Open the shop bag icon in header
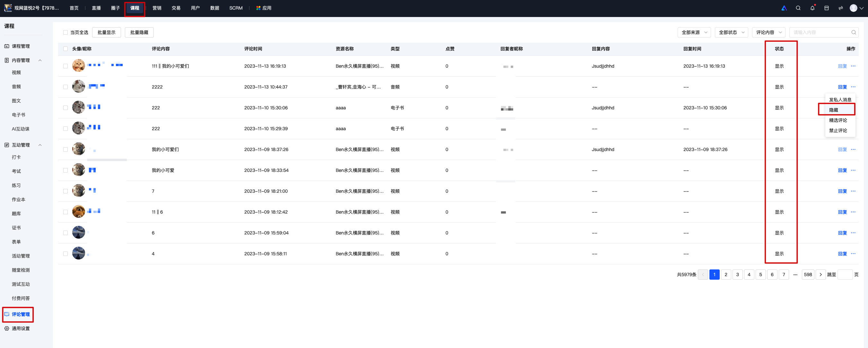 826,8
